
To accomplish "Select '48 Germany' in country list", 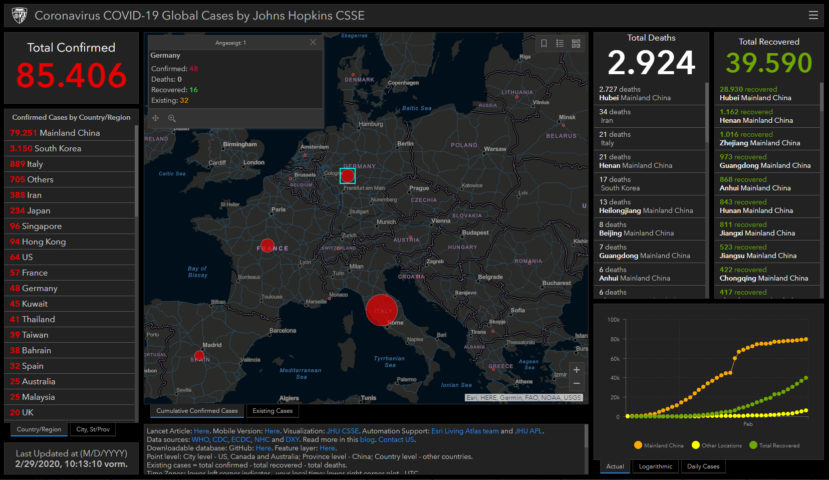I will (x=70, y=288).
